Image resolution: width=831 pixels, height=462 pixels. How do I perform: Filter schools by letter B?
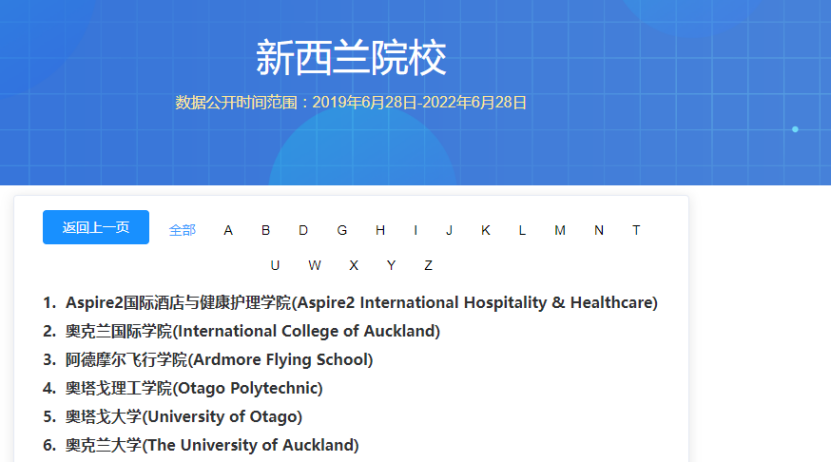click(266, 230)
